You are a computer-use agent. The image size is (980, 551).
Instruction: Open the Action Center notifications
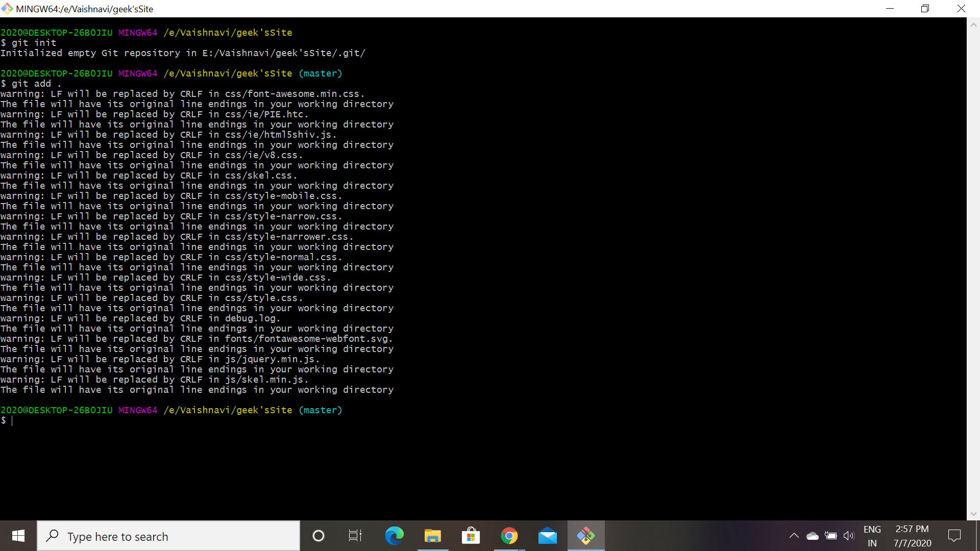(x=954, y=536)
